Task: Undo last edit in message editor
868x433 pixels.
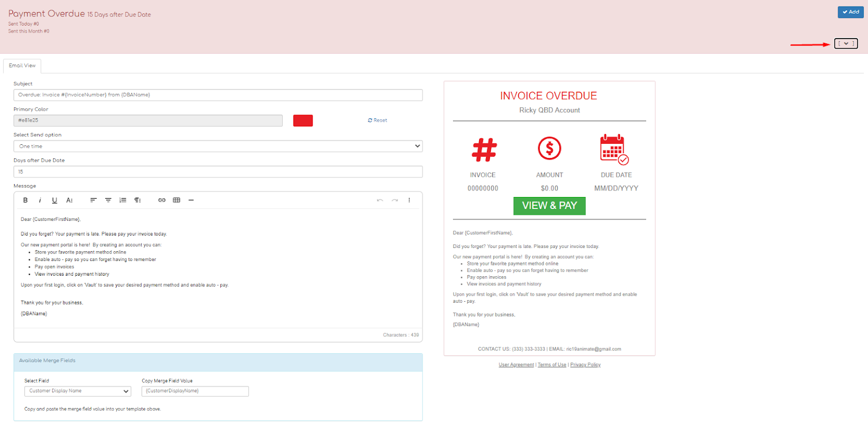Action: coord(380,200)
